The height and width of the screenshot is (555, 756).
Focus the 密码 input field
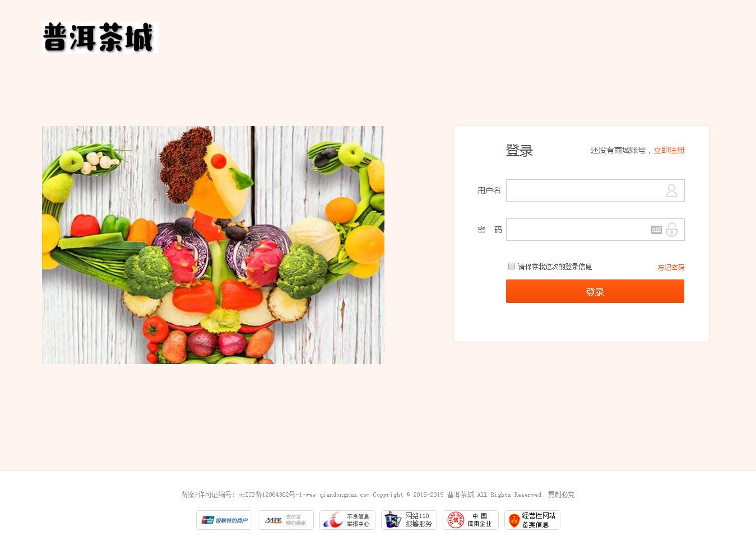tap(595, 230)
